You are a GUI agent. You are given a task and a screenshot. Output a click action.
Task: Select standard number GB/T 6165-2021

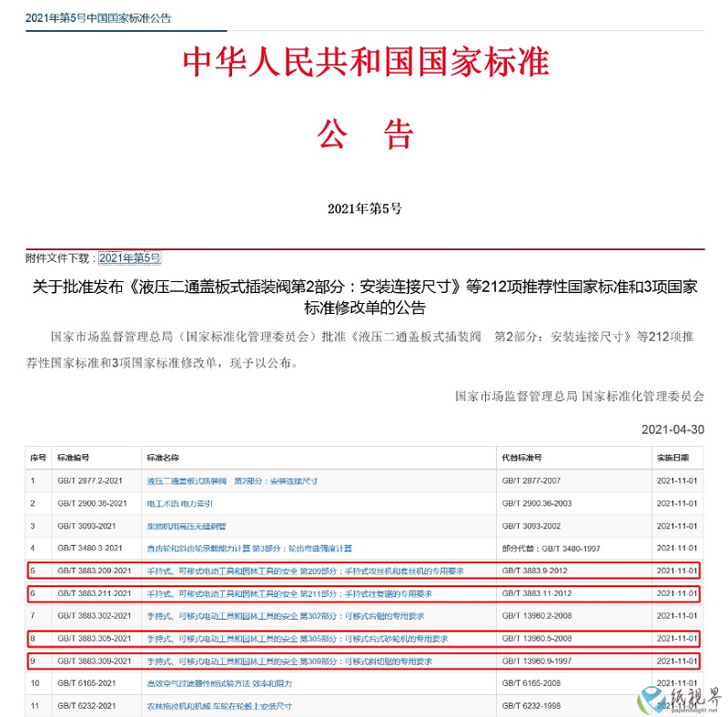pos(86,683)
